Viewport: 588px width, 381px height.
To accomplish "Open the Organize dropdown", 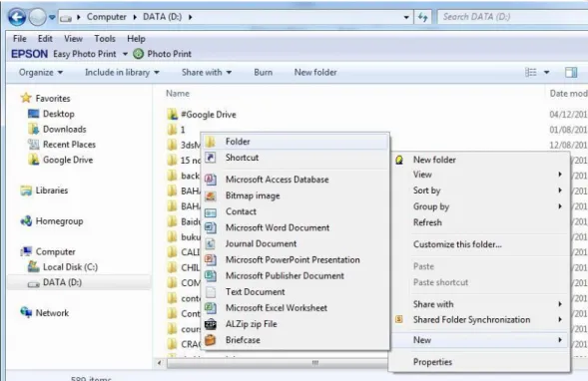I will pyautogui.click(x=41, y=72).
